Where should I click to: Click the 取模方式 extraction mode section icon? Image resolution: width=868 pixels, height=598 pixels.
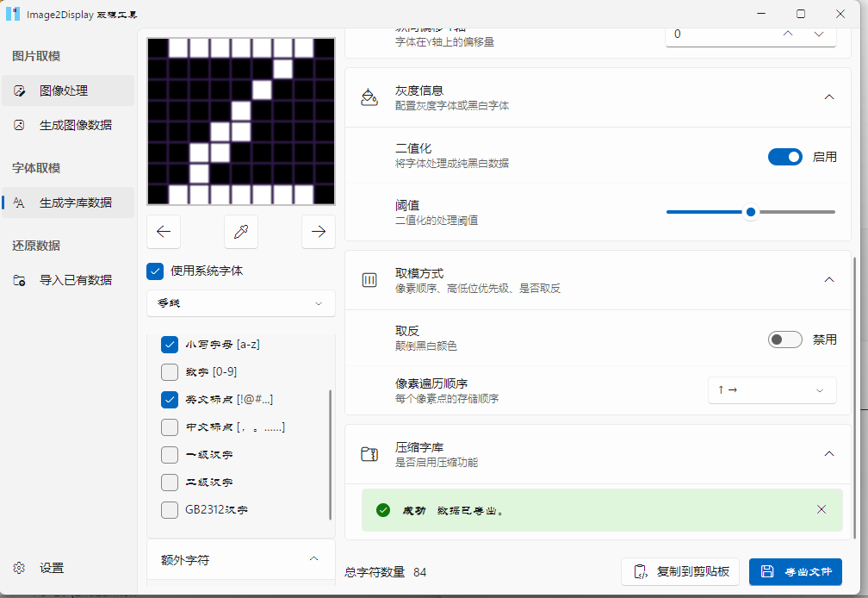point(369,279)
